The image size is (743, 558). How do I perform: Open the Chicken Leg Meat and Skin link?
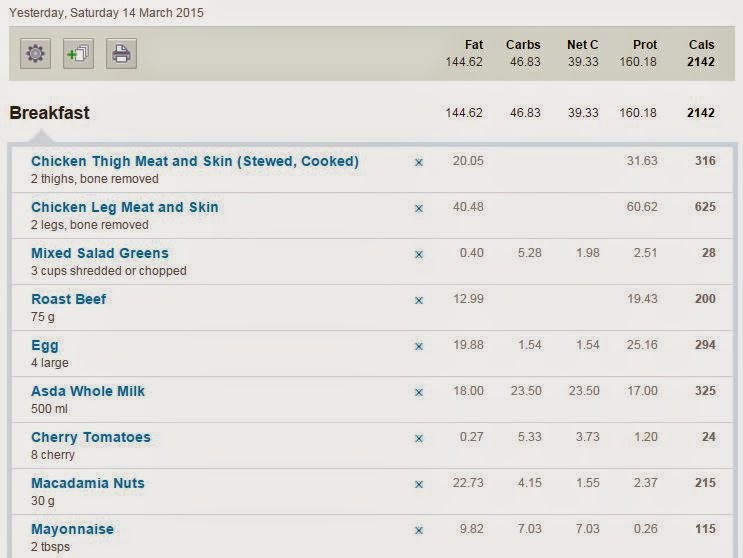[125, 207]
